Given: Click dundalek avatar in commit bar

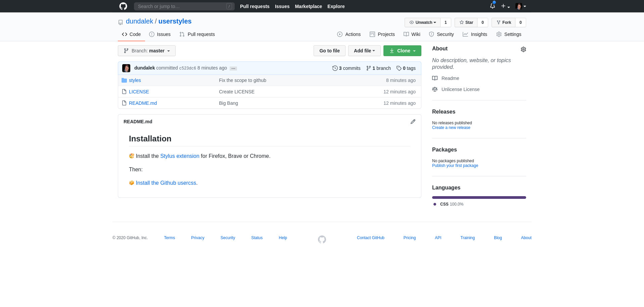Looking at the screenshot, I should [x=126, y=68].
